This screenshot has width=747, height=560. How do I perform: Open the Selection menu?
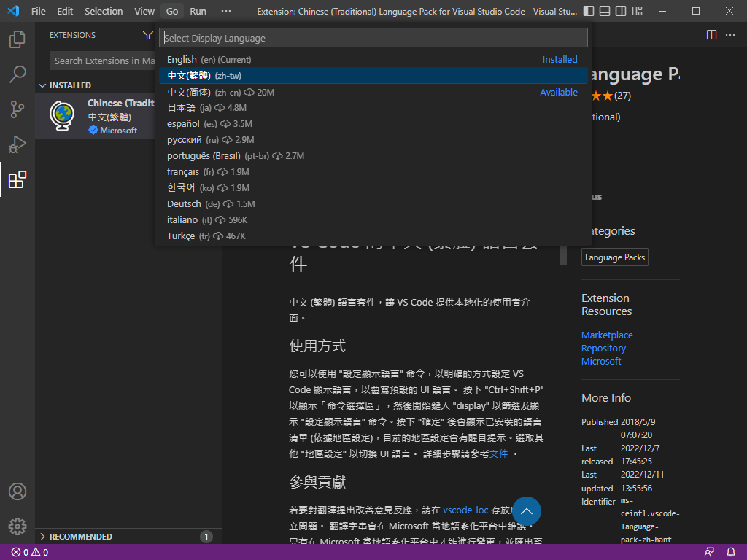[104, 11]
